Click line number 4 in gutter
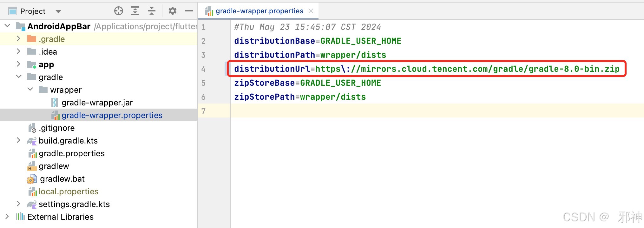The width and height of the screenshot is (644, 228). [x=203, y=69]
